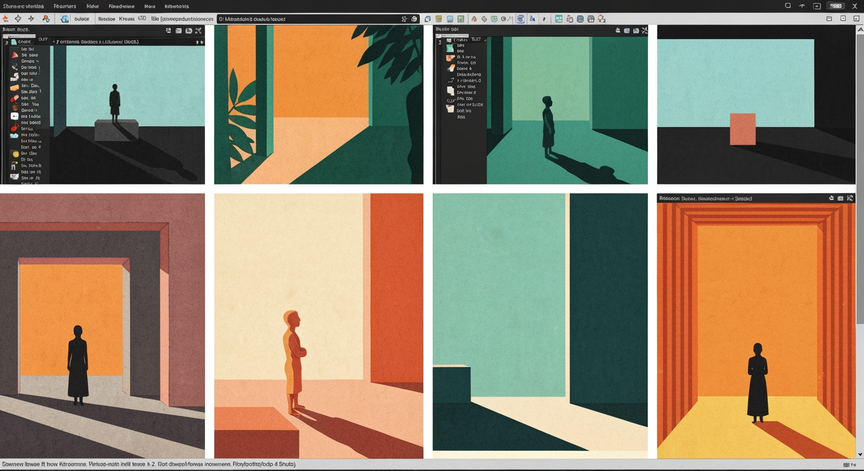Click the expand arrows icon in the first panel's header
The width and height of the screenshot is (864, 471).
pos(198,31)
